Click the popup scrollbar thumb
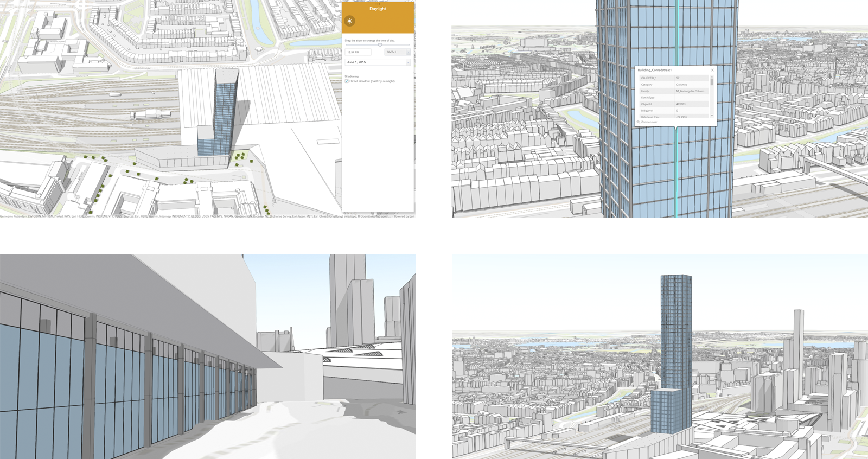 click(712, 82)
